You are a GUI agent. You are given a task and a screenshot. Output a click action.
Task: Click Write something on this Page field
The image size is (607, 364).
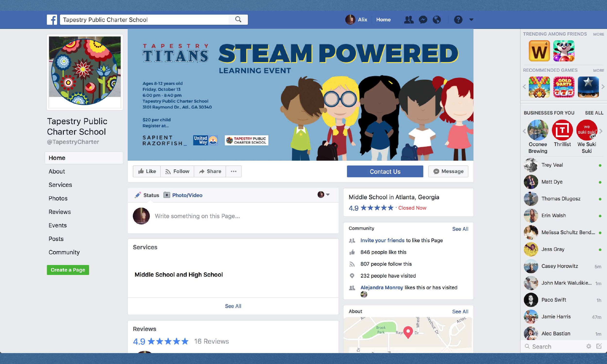pyautogui.click(x=197, y=216)
